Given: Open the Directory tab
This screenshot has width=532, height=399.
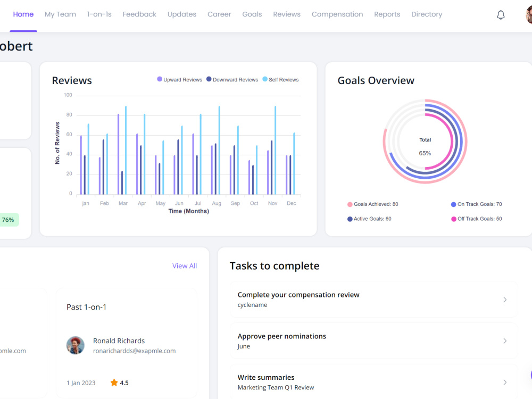Looking at the screenshot, I should click(427, 14).
